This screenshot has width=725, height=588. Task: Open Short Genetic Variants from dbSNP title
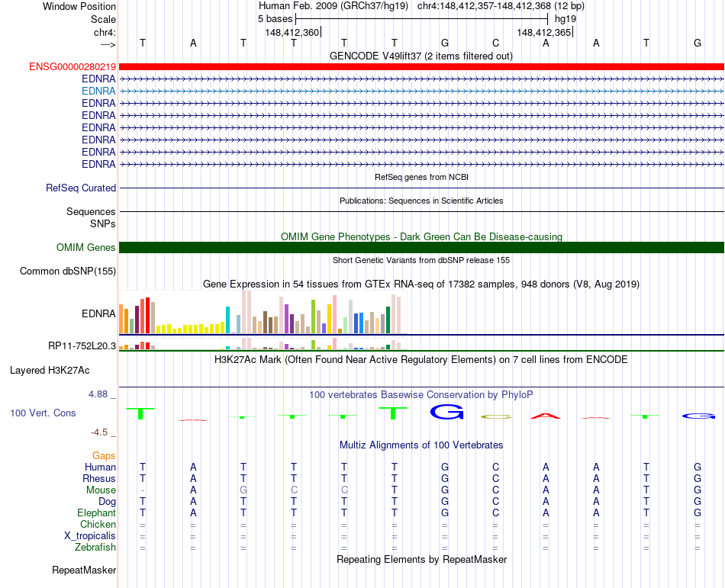[x=421, y=261]
